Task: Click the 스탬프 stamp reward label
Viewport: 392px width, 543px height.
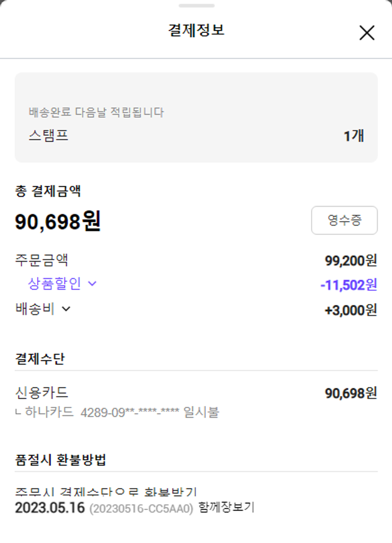Action: (49, 136)
